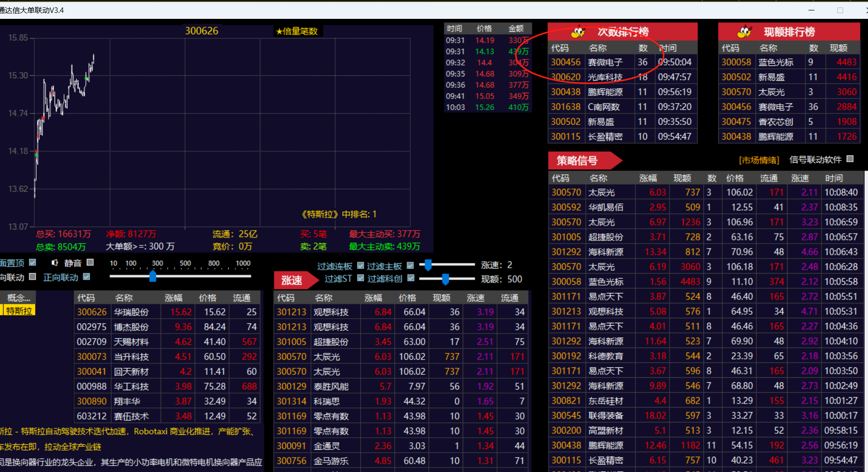
Task: Enable the 静音 mute checkbox
Action: tap(90, 262)
